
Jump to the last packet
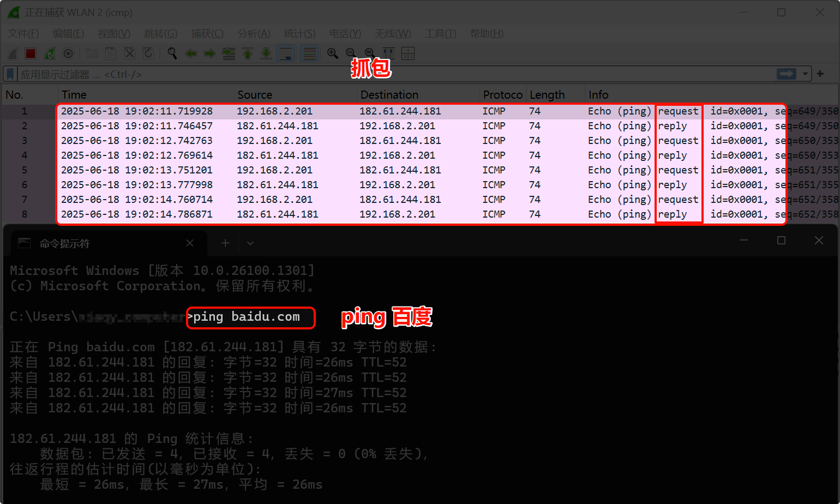coord(266,53)
